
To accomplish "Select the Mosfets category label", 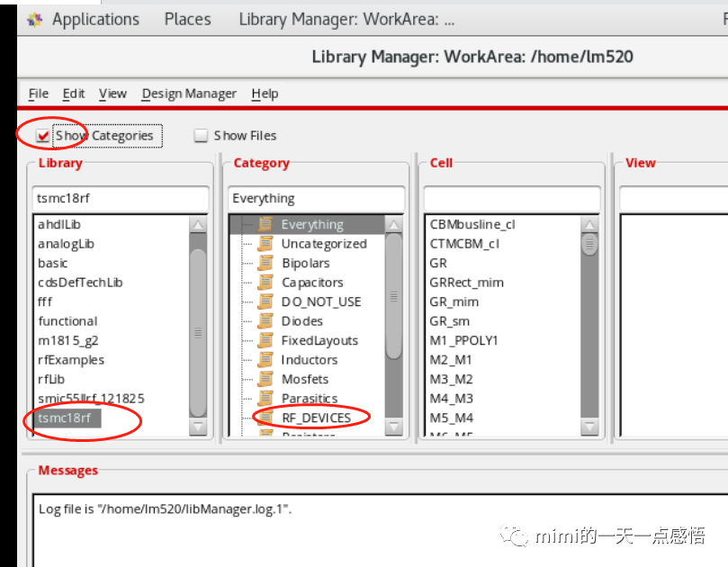I will pyautogui.click(x=305, y=380).
